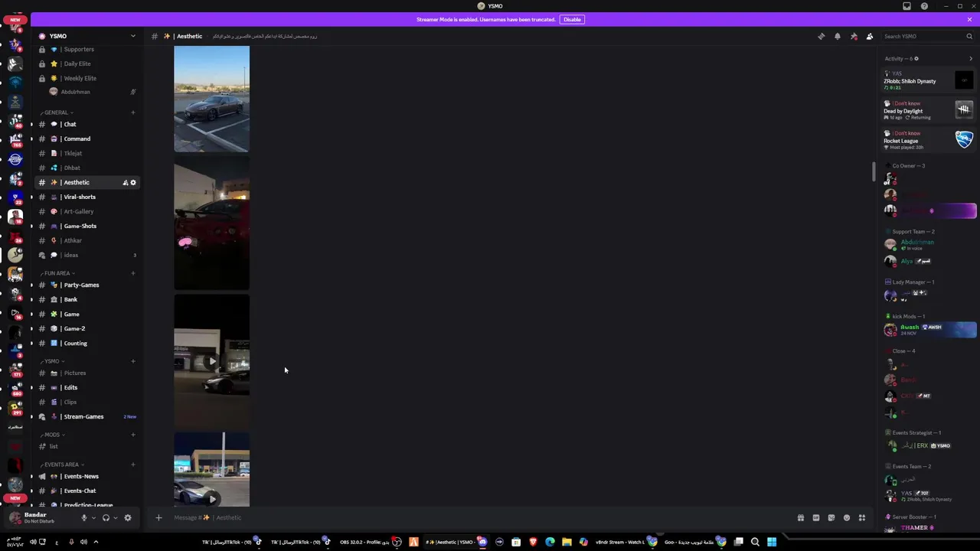
Task: Open the sticker picker
Action: [831, 517]
